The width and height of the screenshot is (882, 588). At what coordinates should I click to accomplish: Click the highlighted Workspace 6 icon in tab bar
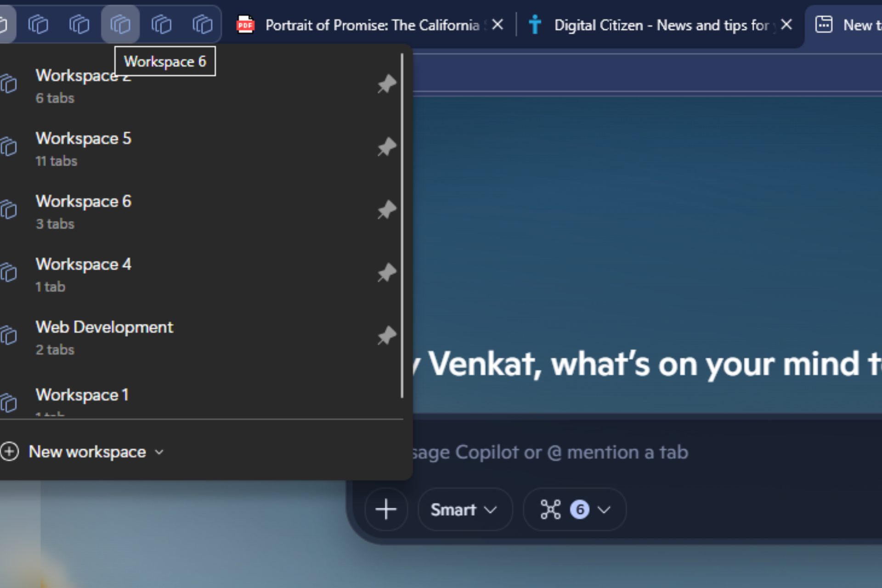pos(120,24)
